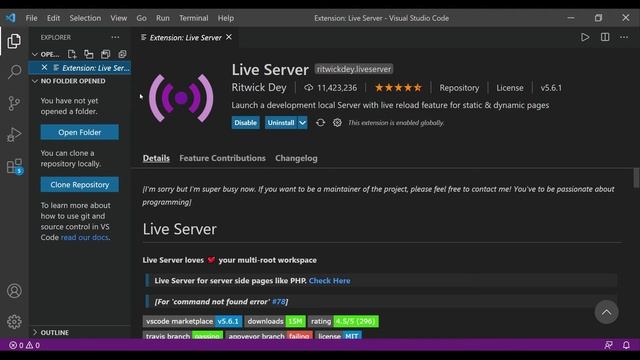Click the 11,423,236 install count
The image size is (640, 360).
[331, 88]
